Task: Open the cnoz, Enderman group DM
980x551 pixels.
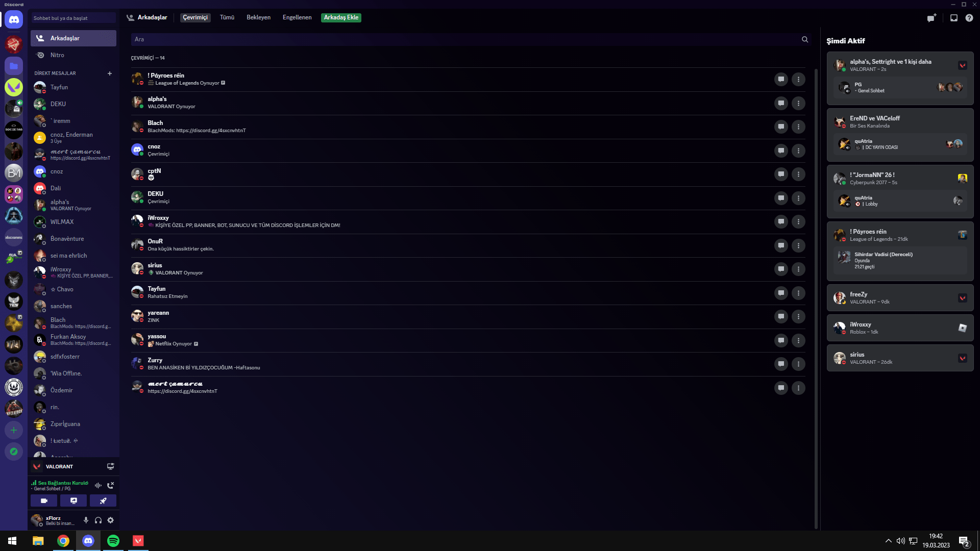Action: [73, 138]
